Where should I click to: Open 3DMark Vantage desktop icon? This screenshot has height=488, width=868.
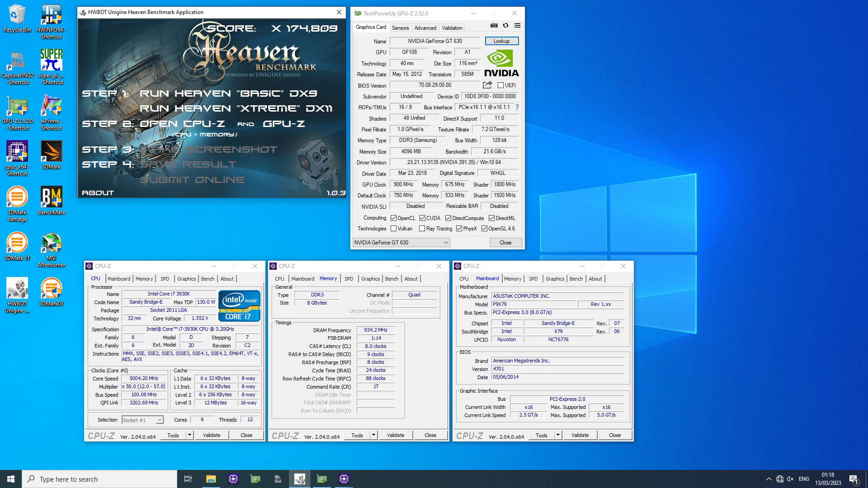pyautogui.click(x=17, y=204)
